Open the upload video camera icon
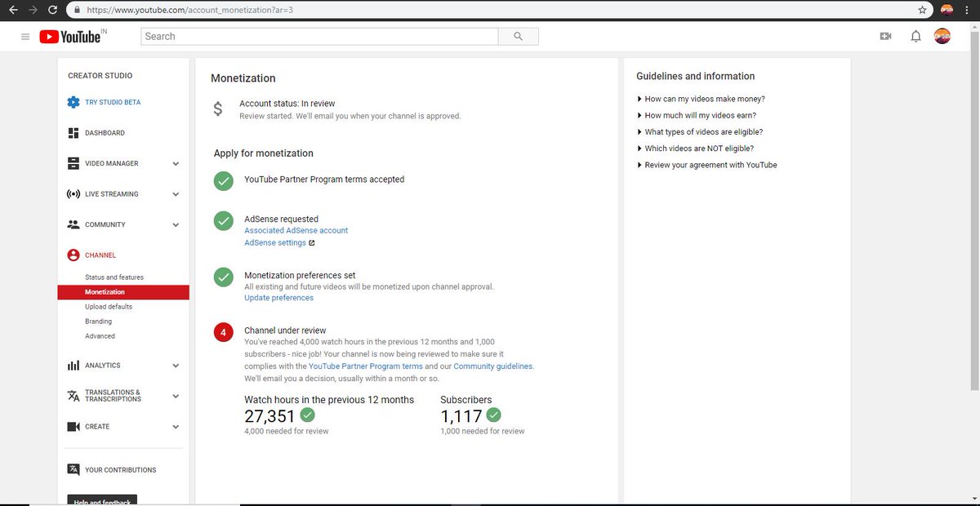The height and width of the screenshot is (506, 980). [x=885, y=37]
